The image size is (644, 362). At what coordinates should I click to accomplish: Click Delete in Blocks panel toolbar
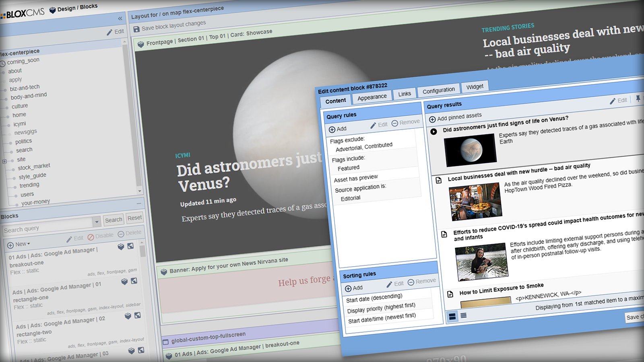pos(130,233)
